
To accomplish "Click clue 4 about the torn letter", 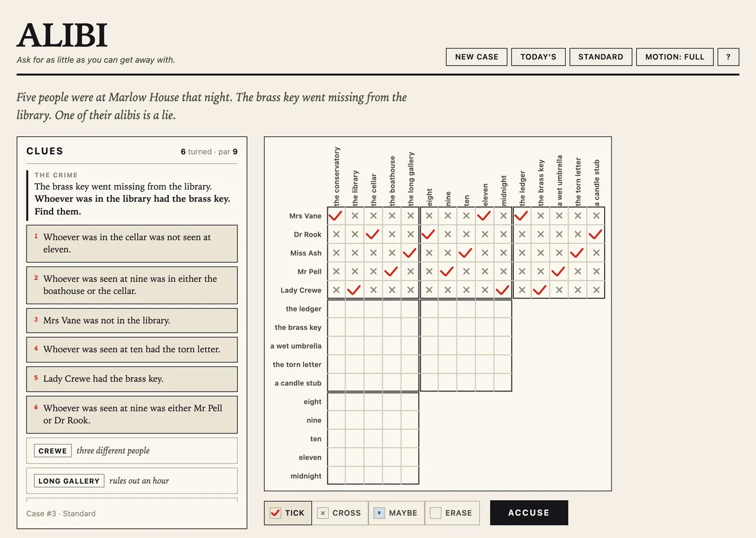I will tap(132, 349).
